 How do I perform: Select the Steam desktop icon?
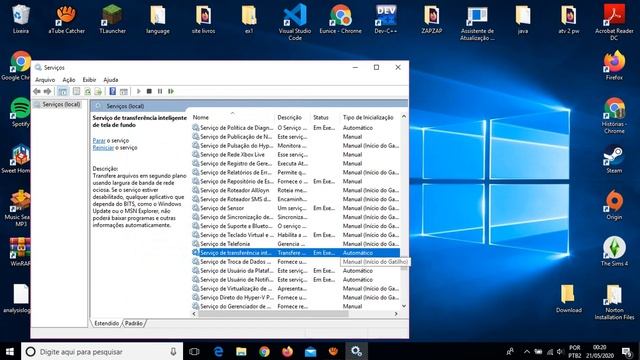(x=614, y=159)
